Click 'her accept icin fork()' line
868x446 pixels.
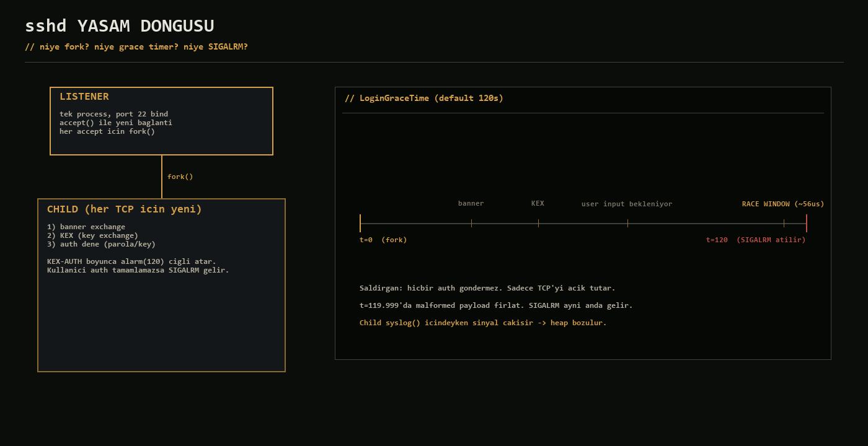[x=107, y=131]
